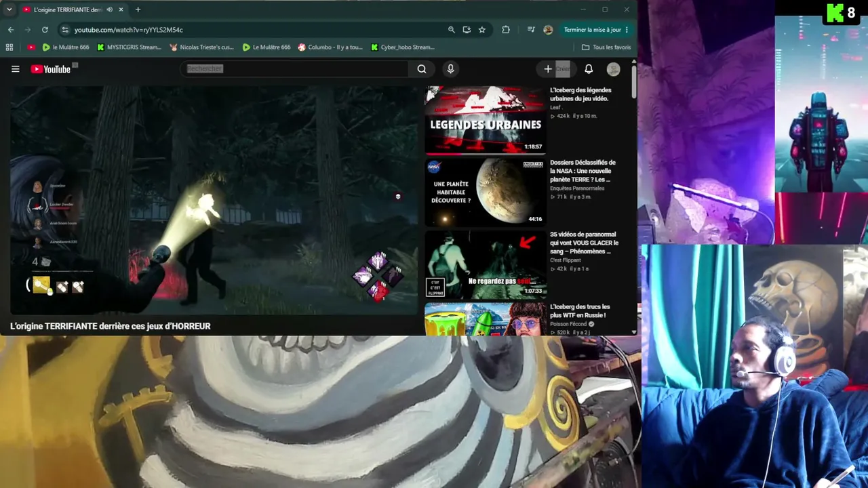This screenshot has width=868, height=488.
Task: Open the first le Mulâtre 666 bookmark
Action: pos(66,47)
